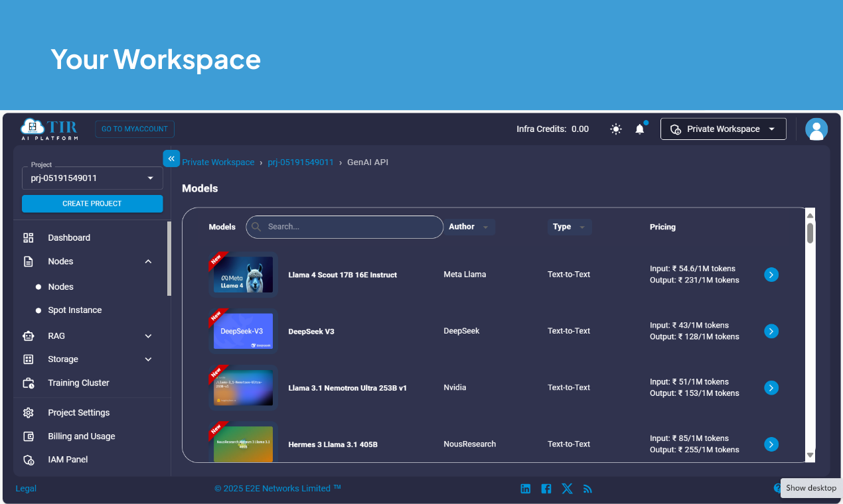Click the Dashboard grid icon
Viewport: 843px width, 504px height.
(29, 237)
